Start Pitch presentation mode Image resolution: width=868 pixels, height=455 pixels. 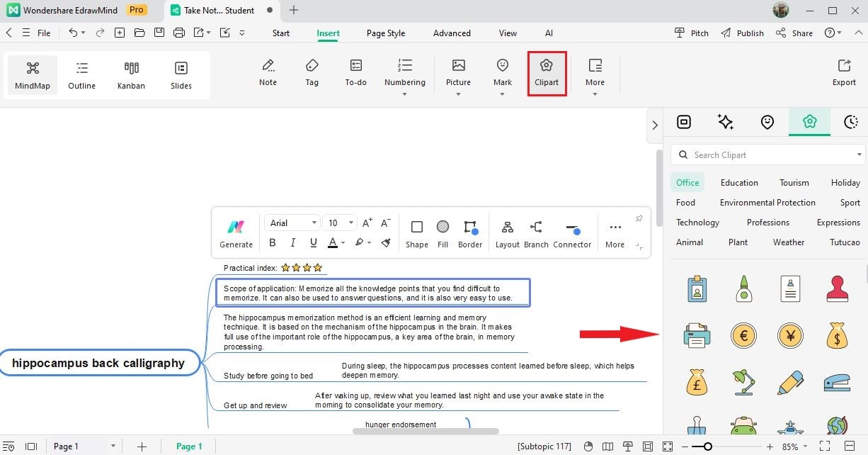(x=691, y=33)
